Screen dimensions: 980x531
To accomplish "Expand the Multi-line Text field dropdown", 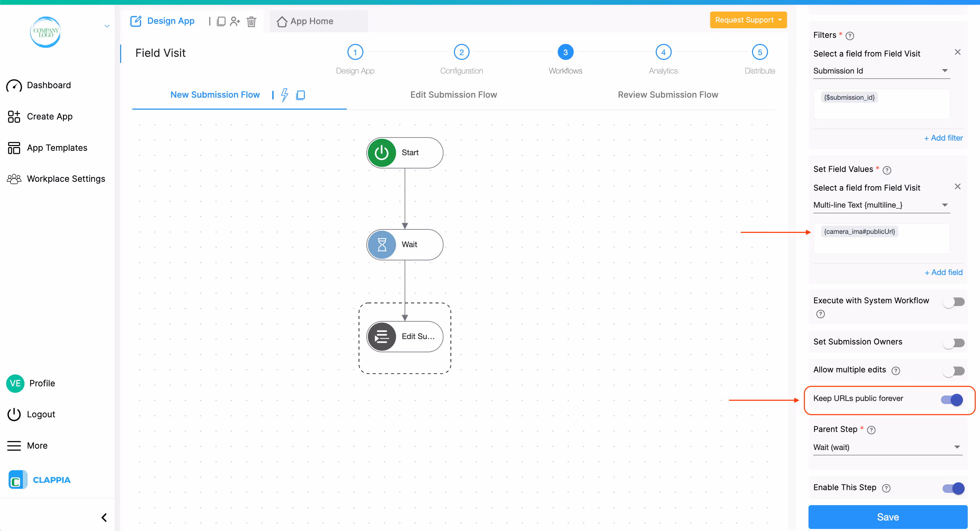I will [881, 205].
